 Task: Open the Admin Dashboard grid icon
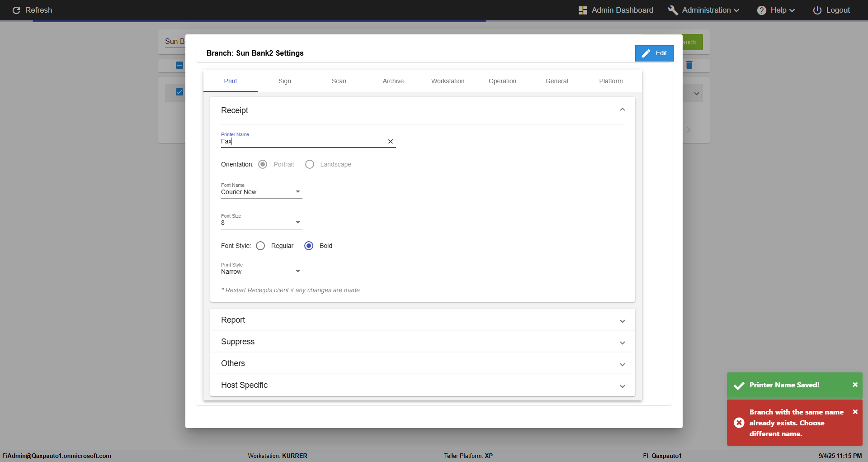(583, 10)
